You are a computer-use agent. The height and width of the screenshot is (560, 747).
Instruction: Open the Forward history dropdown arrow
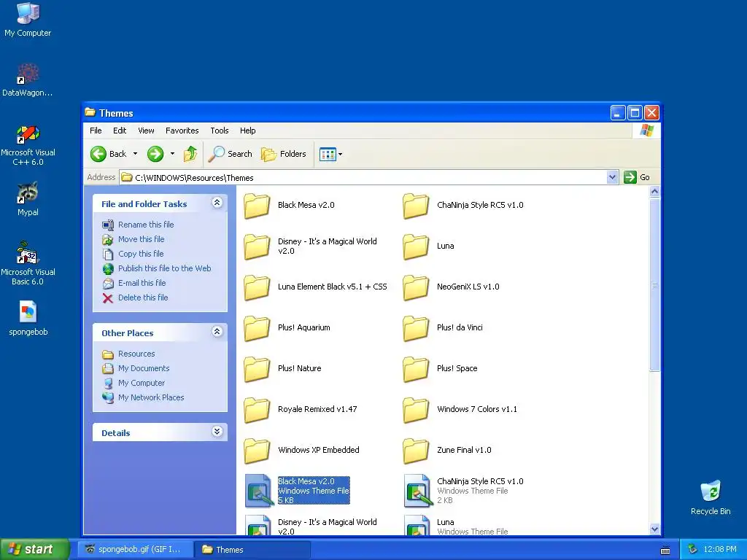[x=172, y=154]
